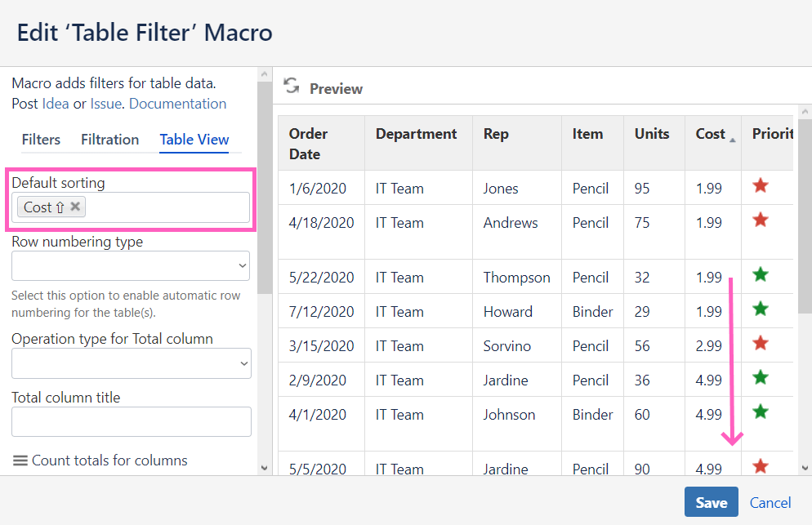Viewport: 812px width, 525px height.
Task: Cancel macro editing
Action: pyautogui.click(x=770, y=502)
